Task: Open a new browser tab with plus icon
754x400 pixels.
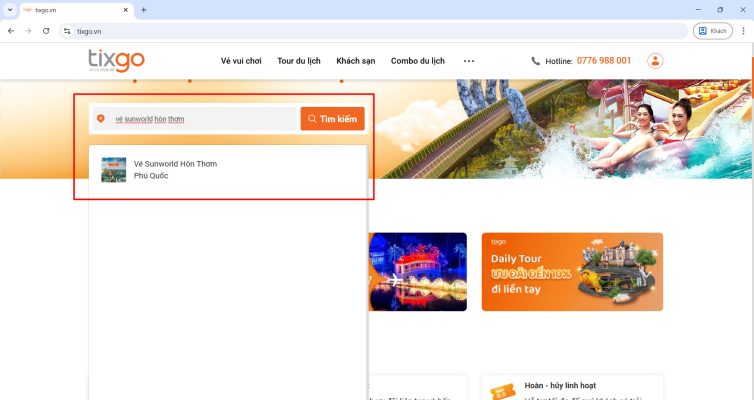Action: (x=143, y=10)
